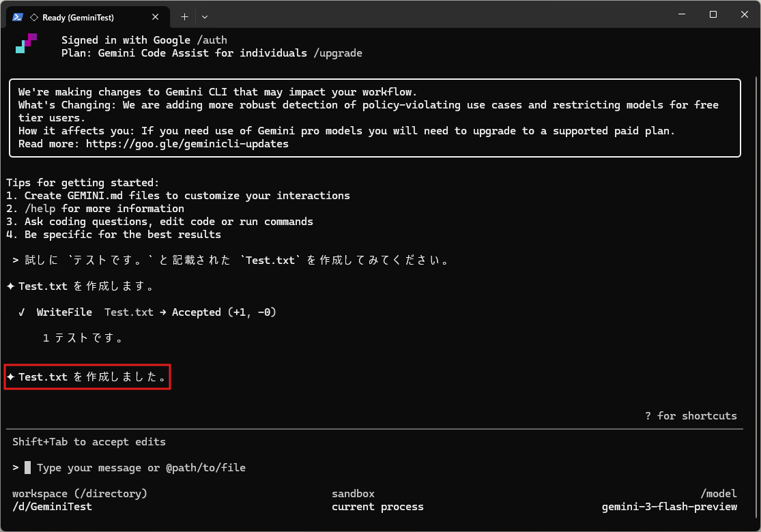Click the sparkle icon beside 作成しました
761x532 pixels.
[x=11, y=376]
